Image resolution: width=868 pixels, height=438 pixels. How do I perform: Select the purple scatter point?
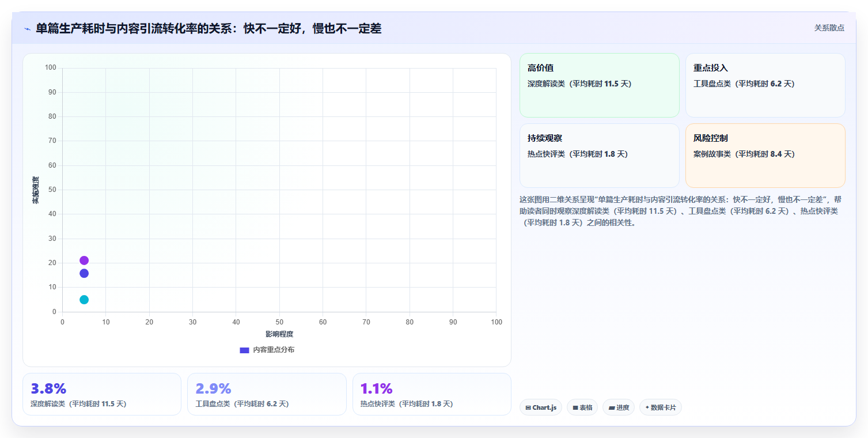tap(84, 260)
